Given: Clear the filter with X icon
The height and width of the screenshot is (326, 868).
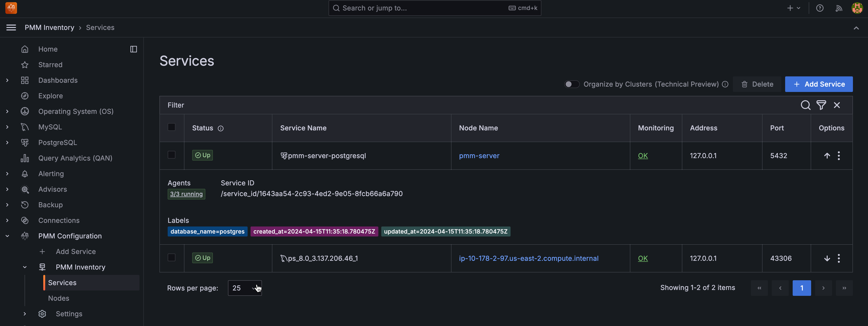Looking at the screenshot, I should (x=837, y=105).
